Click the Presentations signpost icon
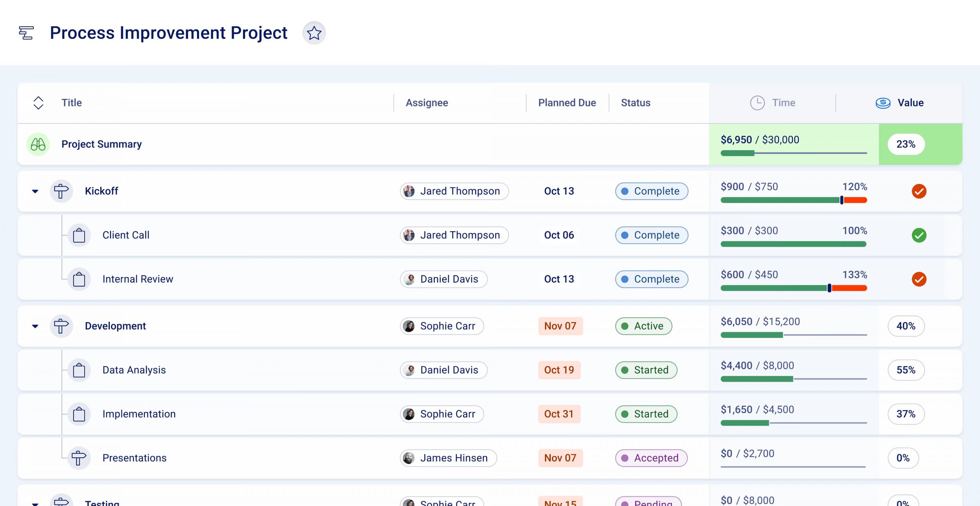Viewport: 980px width, 506px height. click(79, 458)
